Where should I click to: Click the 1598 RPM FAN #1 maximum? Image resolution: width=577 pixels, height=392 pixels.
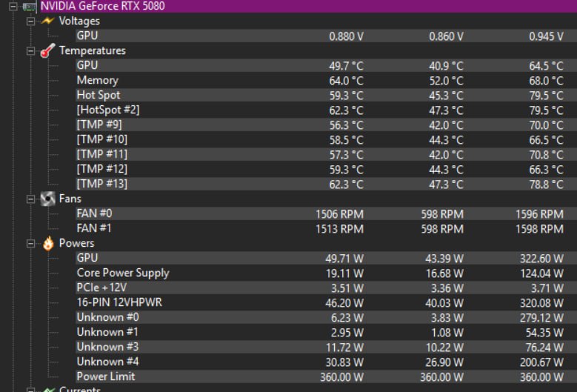click(539, 229)
